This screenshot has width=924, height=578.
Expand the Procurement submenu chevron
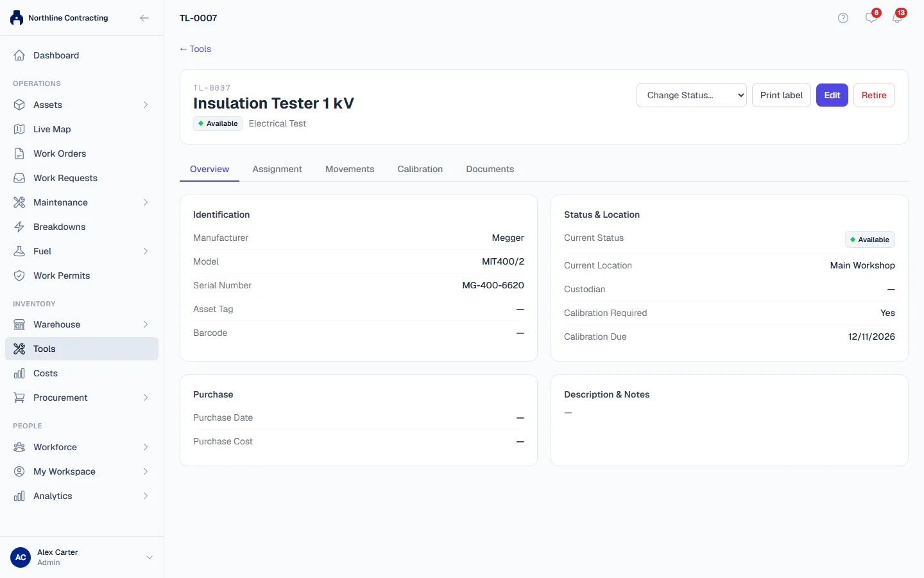(146, 398)
